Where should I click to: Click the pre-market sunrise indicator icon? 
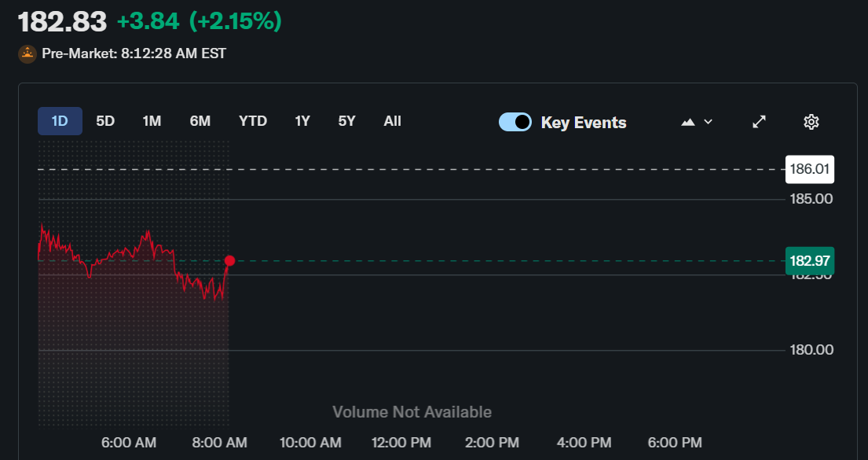[27, 54]
